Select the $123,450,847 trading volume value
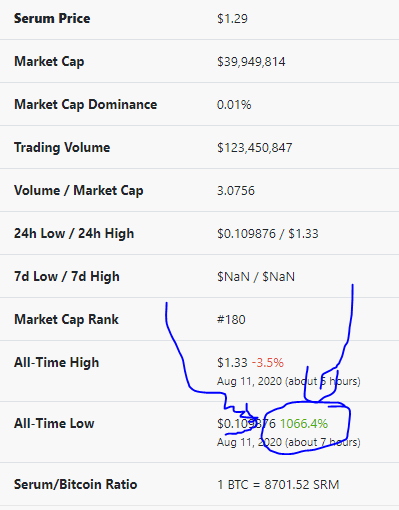399x510 pixels. (255, 148)
